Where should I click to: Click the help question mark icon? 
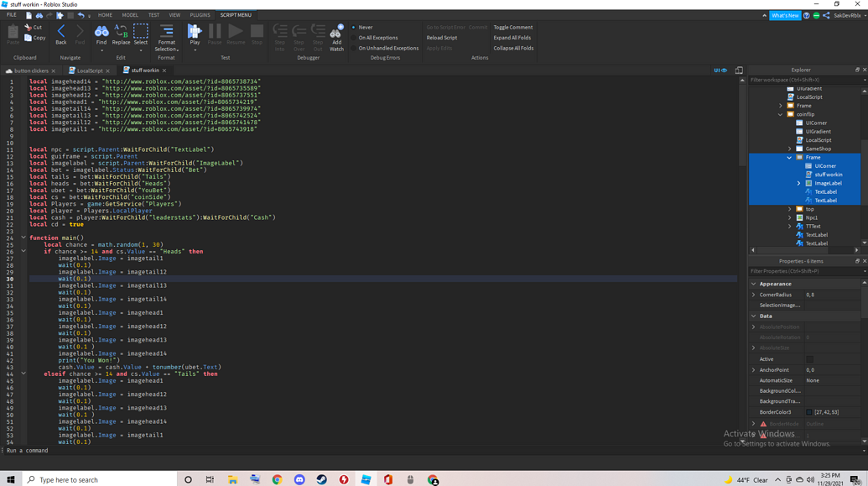(x=806, y=15)
